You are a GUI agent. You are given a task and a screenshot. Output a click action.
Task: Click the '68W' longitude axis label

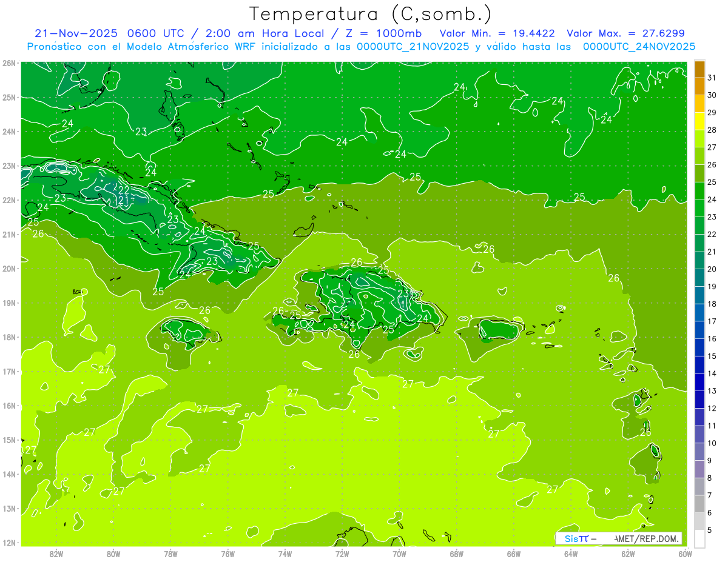click(x=457, y=553)
